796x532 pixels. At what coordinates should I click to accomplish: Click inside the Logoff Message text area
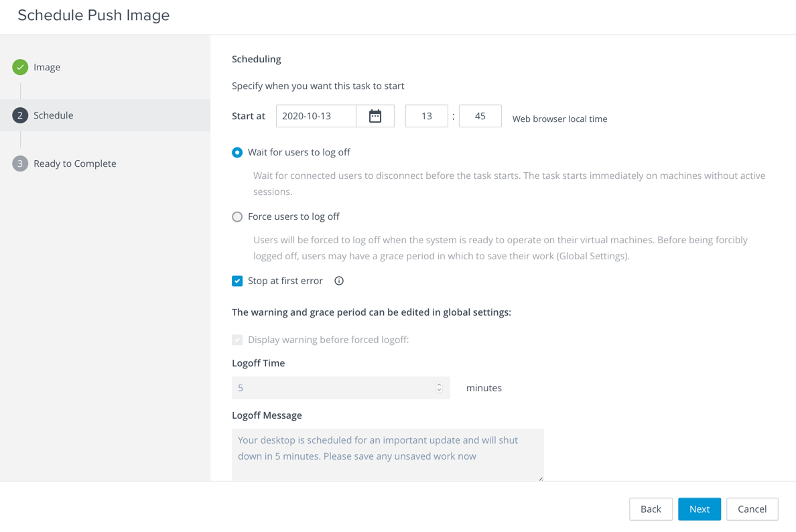click(387, 454)
